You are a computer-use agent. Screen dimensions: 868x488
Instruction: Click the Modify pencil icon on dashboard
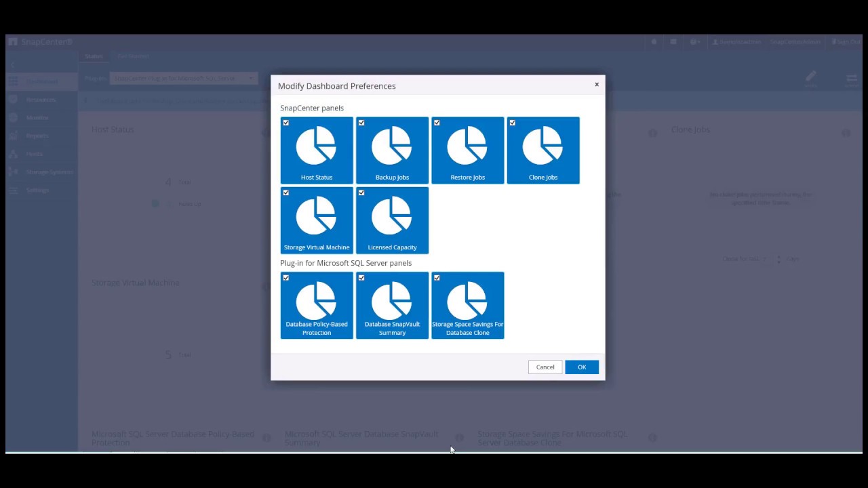point(811,79)
